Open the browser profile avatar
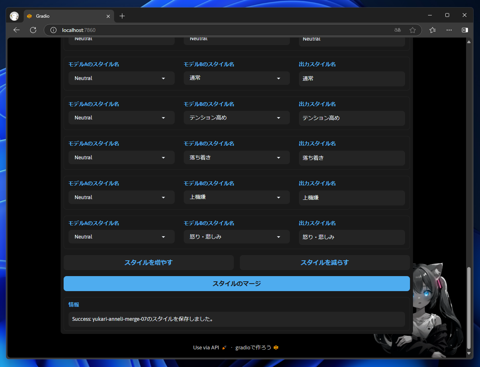Screen dimensions: 480x367 pos(14,16)
